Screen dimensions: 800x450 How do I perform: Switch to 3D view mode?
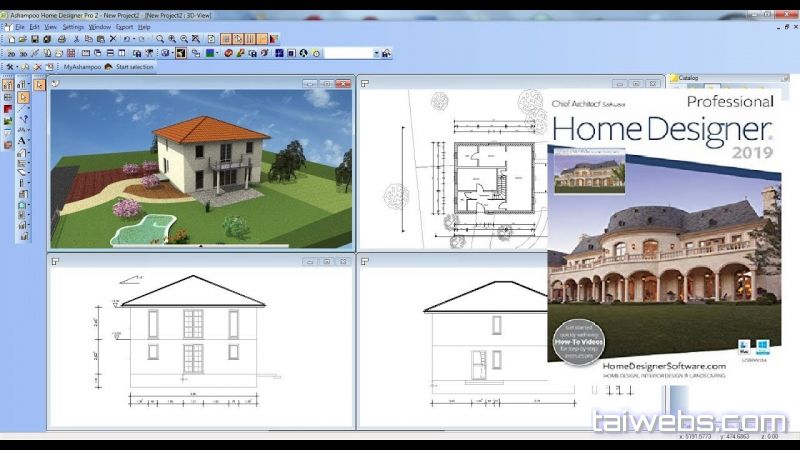(23, 54)
